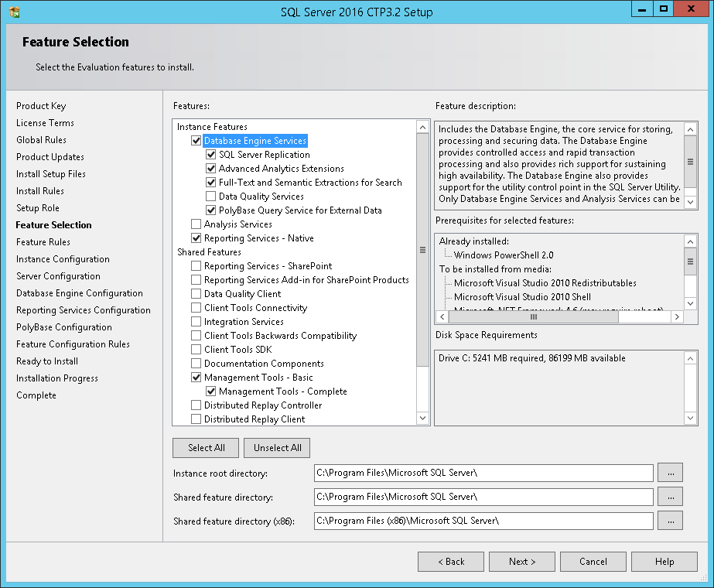
Task: Browse for Shared feature directory (x86)
Action: tap(670, 521)
